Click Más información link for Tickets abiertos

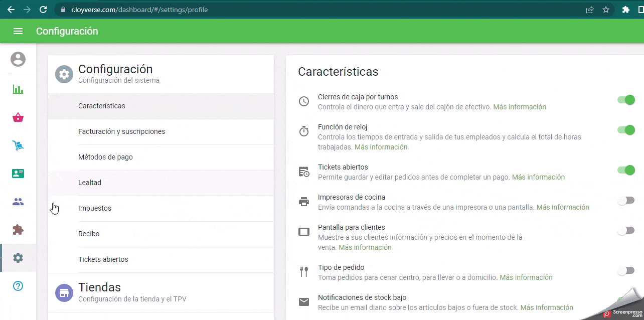pos(538,177)
